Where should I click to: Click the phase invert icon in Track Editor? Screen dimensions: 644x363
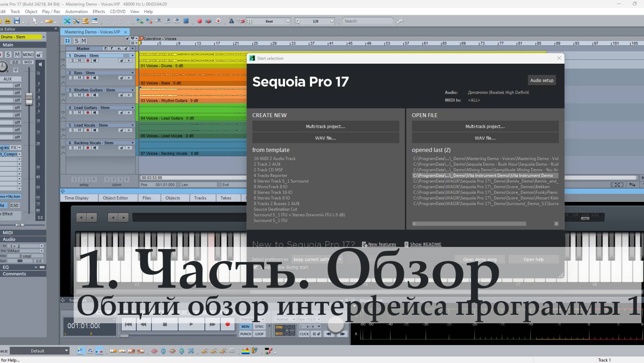pos(15,70)
